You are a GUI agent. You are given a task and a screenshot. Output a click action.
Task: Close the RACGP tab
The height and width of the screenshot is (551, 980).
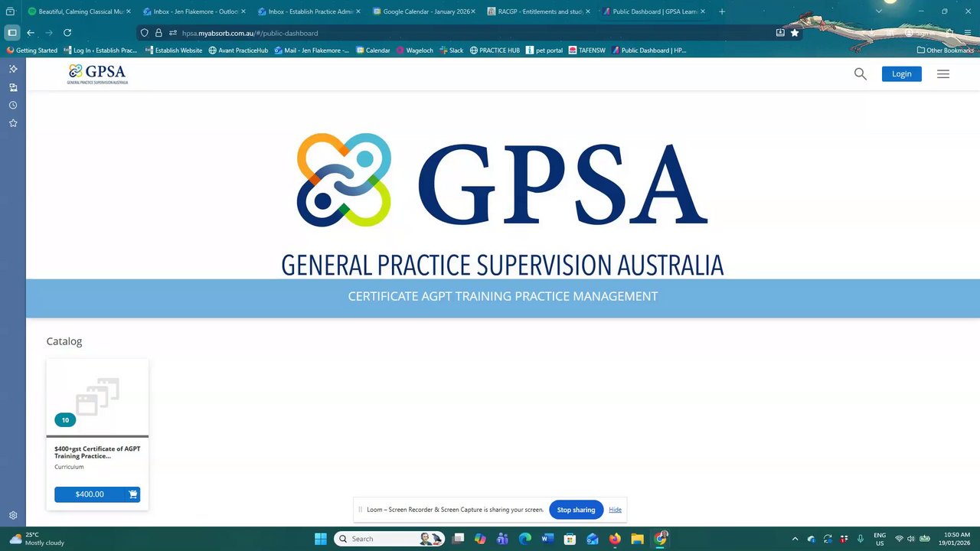point(588,11)
